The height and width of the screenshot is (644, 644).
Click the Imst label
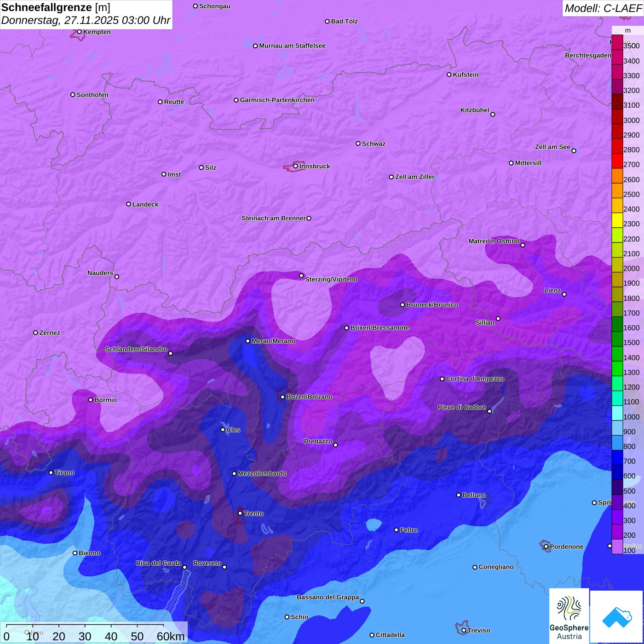(174, 174)
